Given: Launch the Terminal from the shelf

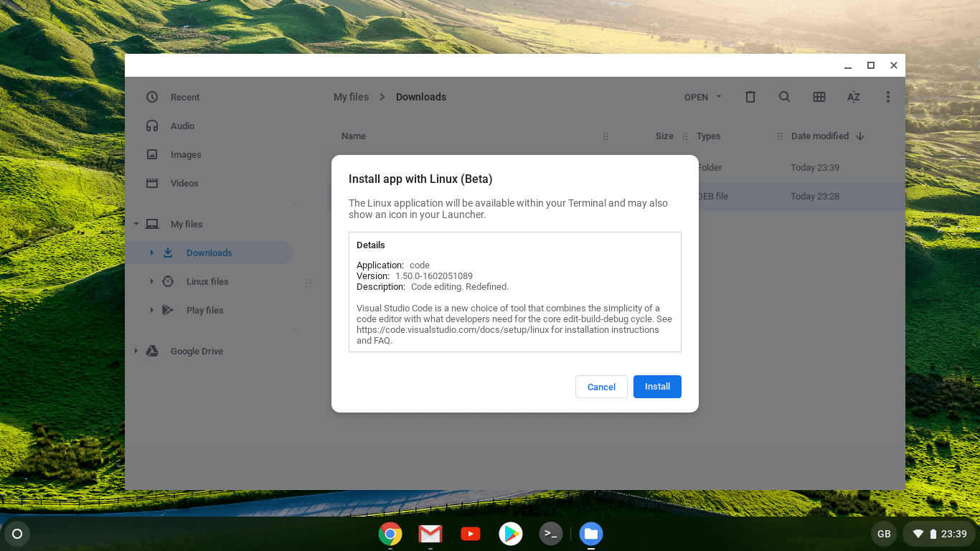Looking at the screenshot, I should [x=551, y=534].
